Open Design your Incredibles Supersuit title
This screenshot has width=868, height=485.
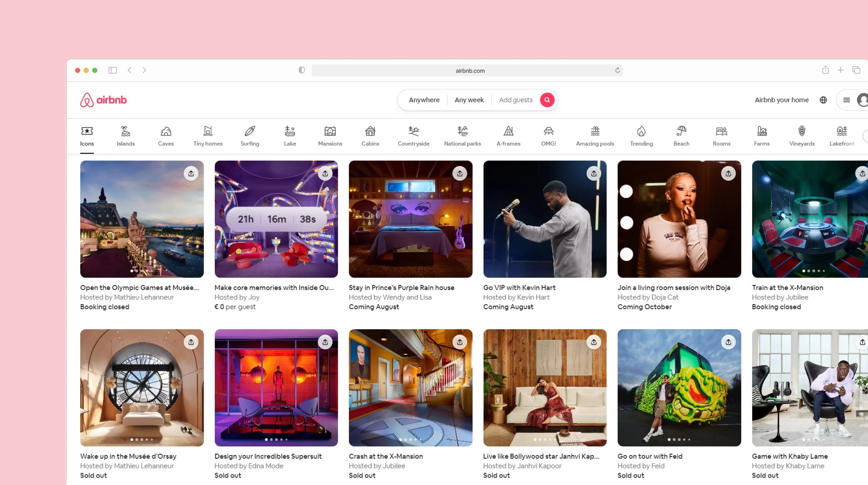click(x=268, y=456)
